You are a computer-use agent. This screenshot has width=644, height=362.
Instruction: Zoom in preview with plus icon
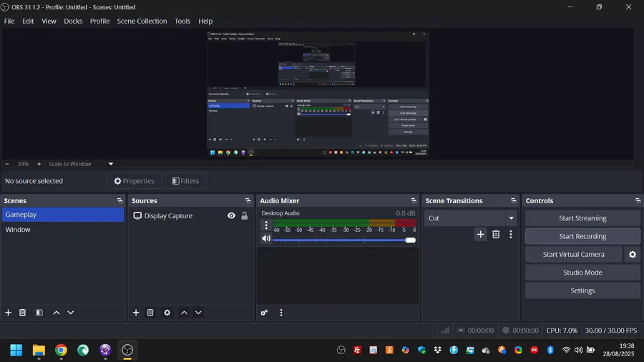point(39,164)
